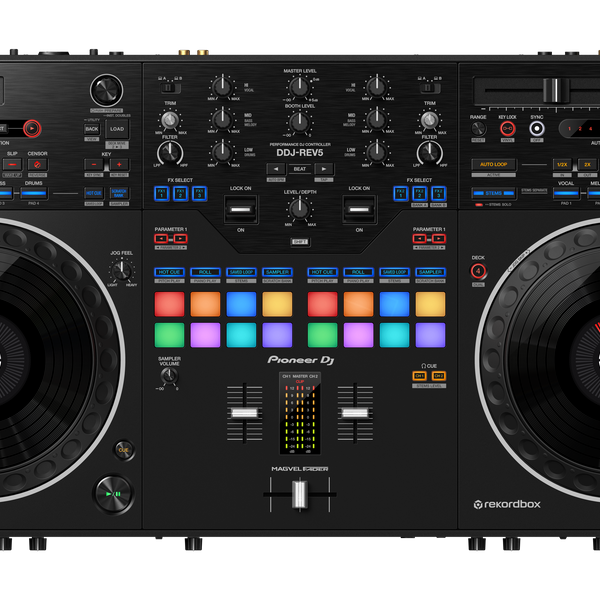Toggle headphone CUE CH1 button

pyautogui.click(x=420, y=376)
